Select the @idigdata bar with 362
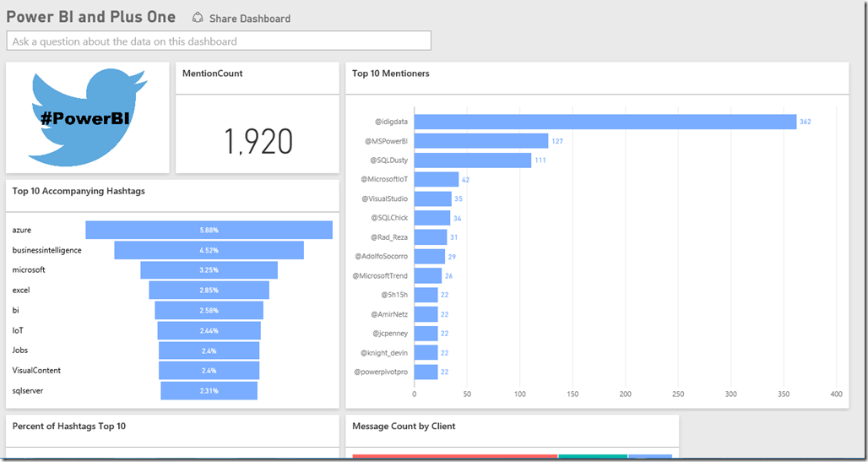The height and width of the screenshot is (462, 868). 605,122
